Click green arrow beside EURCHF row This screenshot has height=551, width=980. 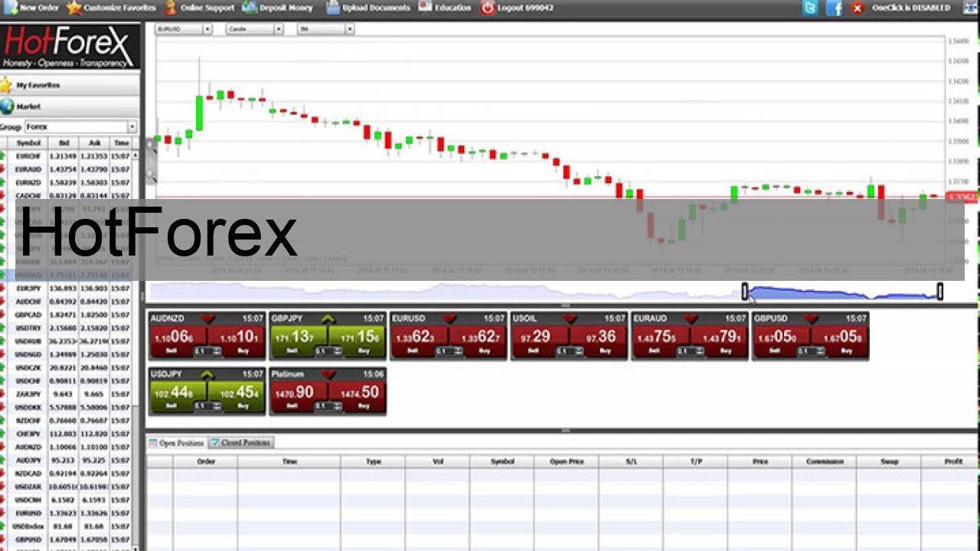click(x=3, y=155)
